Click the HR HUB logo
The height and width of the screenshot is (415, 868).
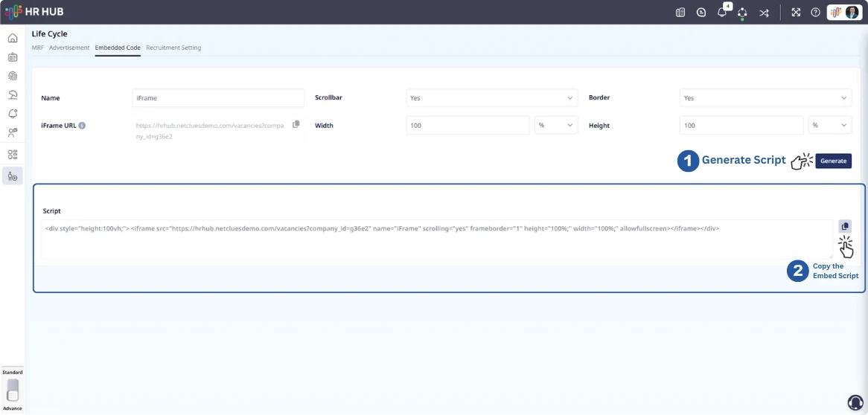click(33, 12)
